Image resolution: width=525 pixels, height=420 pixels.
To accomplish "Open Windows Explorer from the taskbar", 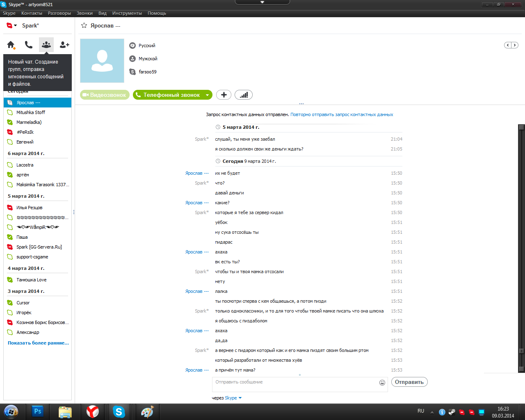I will tap(65, 411).
